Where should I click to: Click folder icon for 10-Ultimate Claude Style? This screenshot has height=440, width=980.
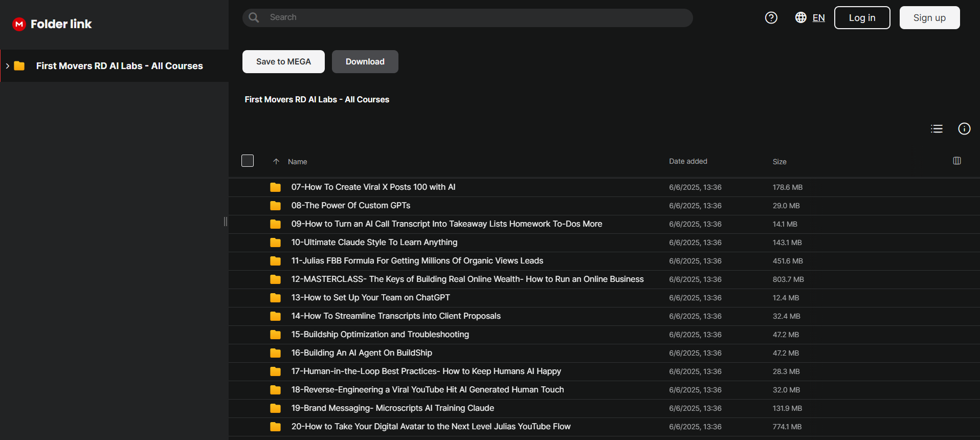pyautogui.click(x=275, y=243)
